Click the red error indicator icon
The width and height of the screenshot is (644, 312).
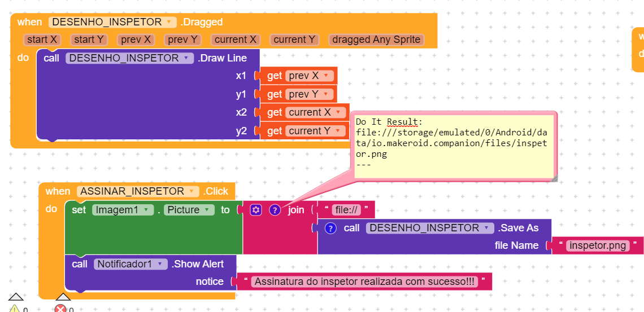click(60, 309)
